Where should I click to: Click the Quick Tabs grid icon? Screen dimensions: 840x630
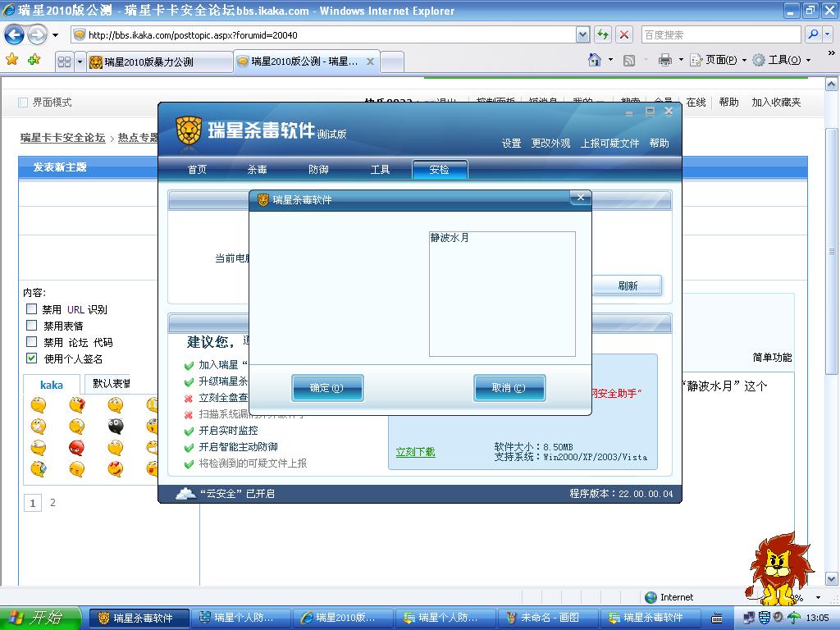(64, 62)
